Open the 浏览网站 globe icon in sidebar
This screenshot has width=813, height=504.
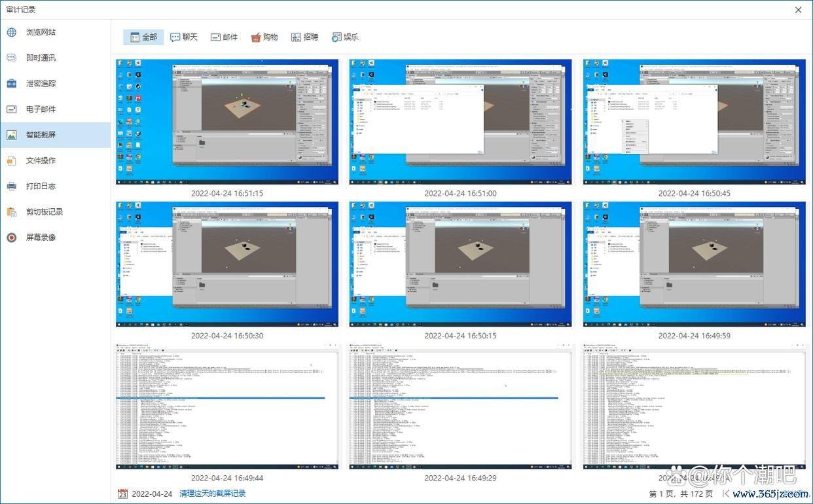tap(12, 32)
